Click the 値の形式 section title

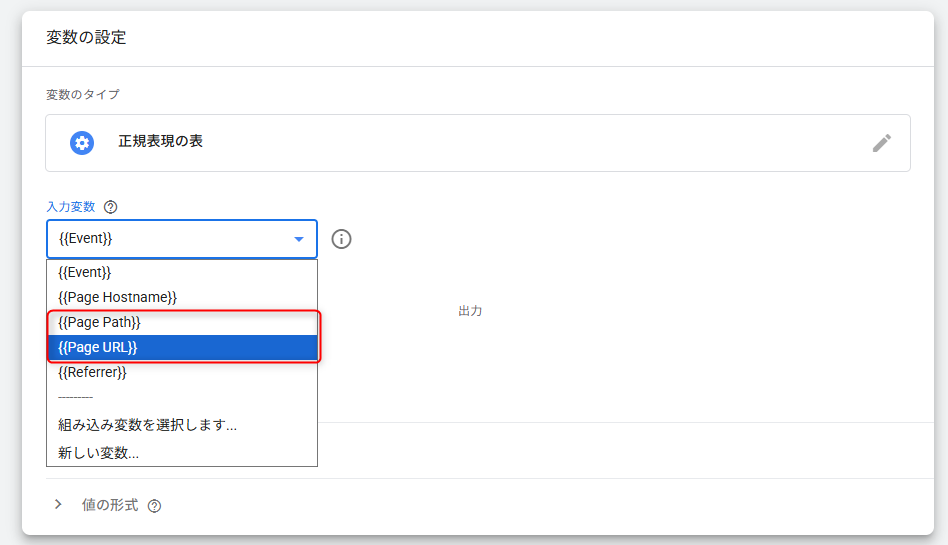(x=110, y=505)
